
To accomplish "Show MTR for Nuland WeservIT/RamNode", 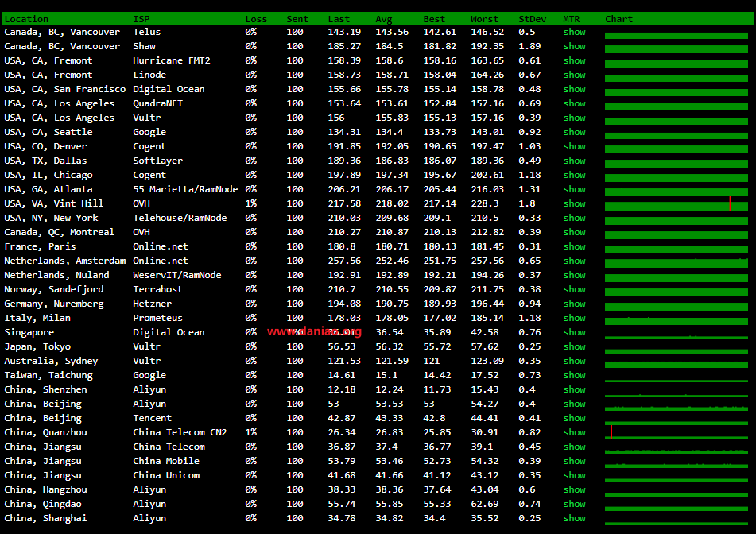I will point(574,275).
